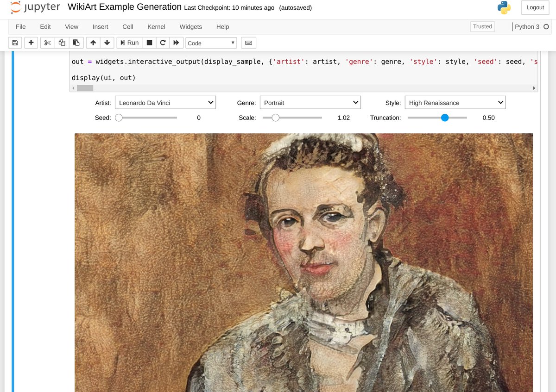This screenshot has width=556, height=392.
Task: Open the command palette keyboard icon
Action: click(x=248, y=43)
